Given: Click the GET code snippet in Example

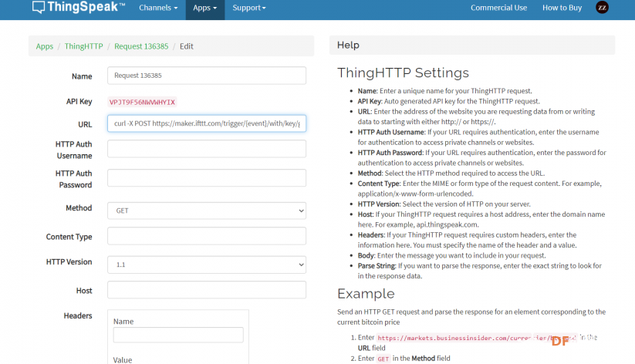Looking at the screenshot, I should (x=383, y=359).
